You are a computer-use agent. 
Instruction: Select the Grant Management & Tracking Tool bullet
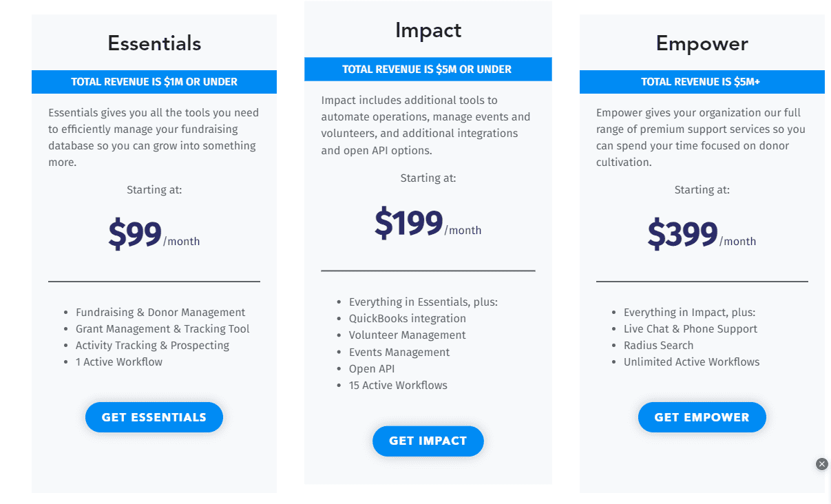point(162,328)
